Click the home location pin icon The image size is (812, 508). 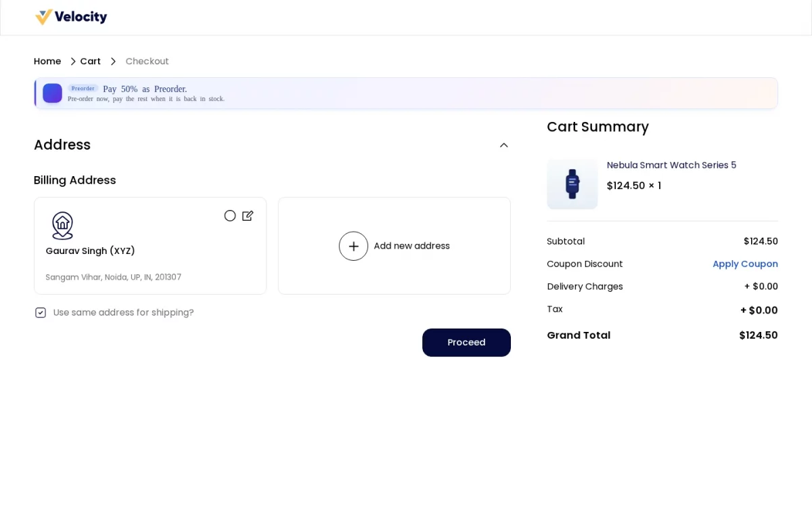[x=62, y=226]
